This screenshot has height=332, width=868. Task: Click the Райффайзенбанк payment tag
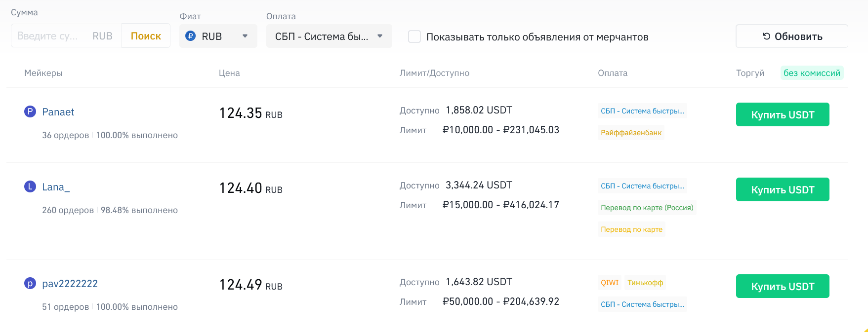[x=631, y=133]
